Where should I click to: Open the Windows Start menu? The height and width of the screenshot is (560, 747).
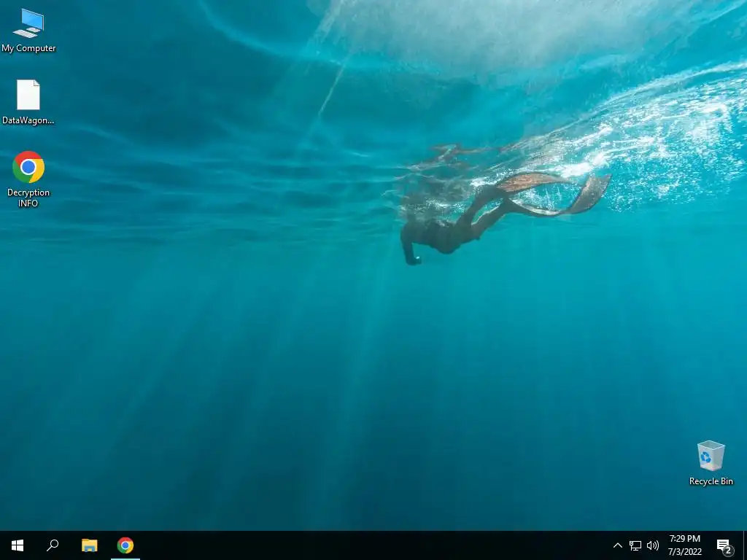click(18, 545)
